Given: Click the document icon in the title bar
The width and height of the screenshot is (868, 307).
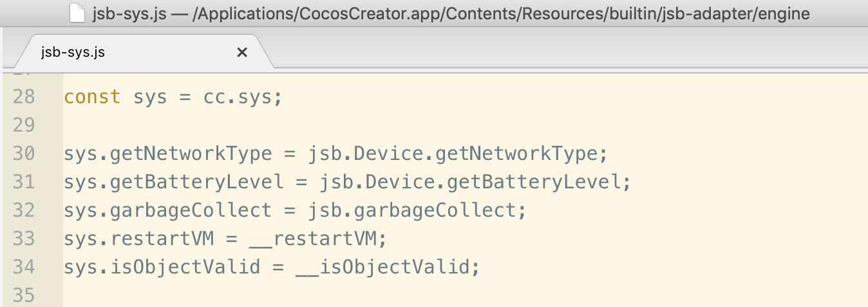Looking at the screenshot, I should click(x=77, y=14).
